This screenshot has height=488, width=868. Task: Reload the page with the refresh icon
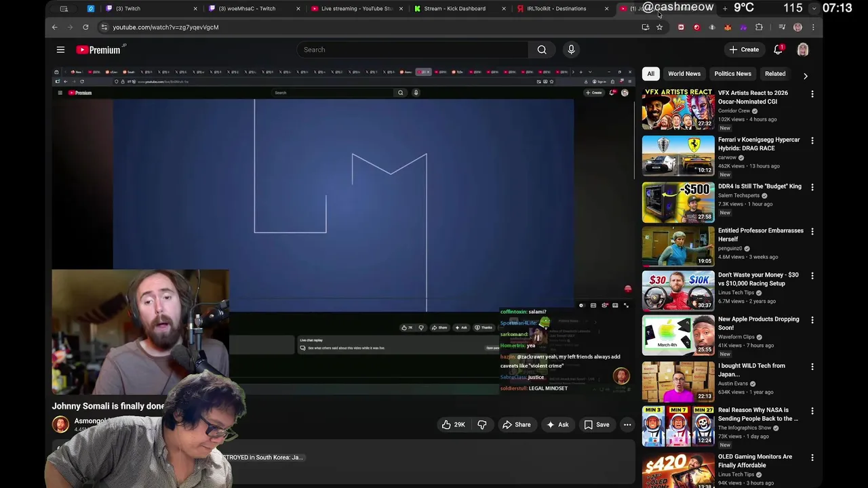pos(85,27)
